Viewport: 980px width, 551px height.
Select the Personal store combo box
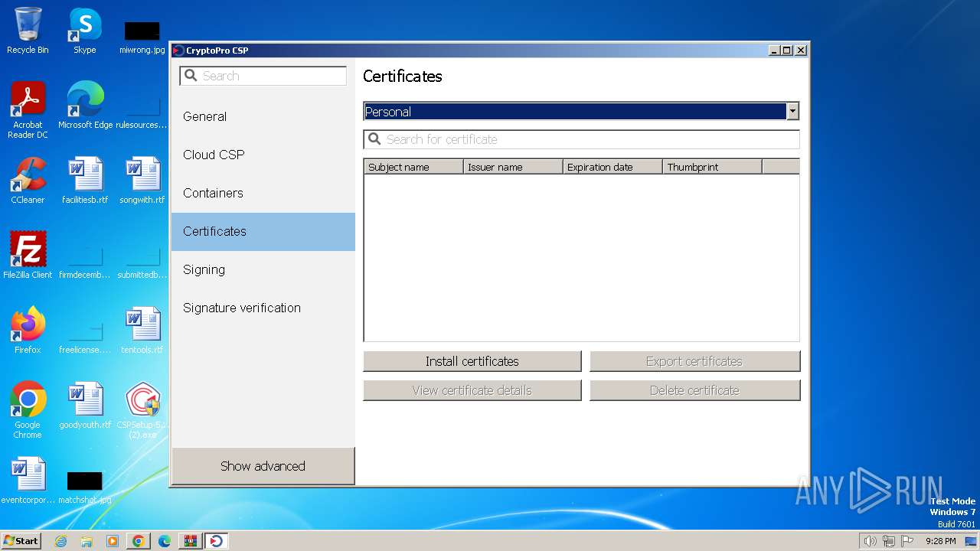(x=581, y=112)
